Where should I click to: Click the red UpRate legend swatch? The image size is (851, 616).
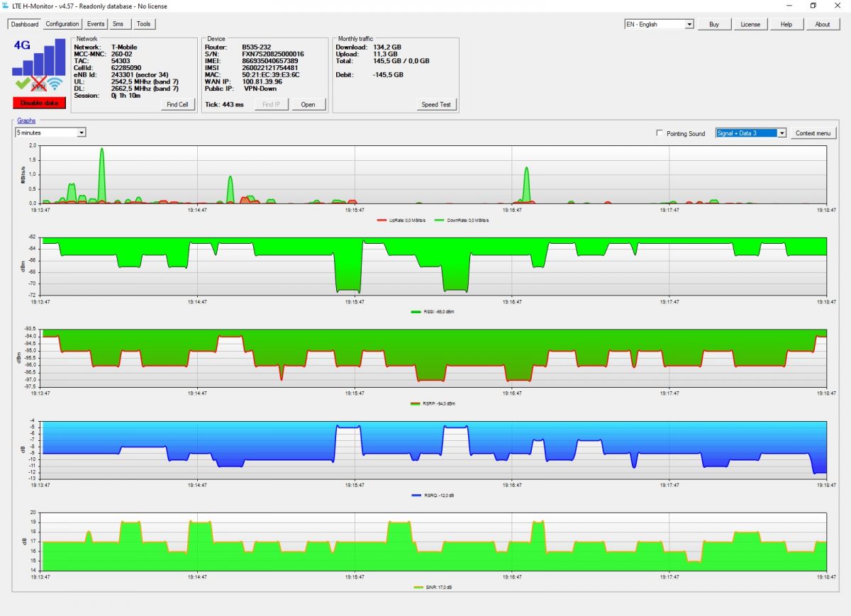[x=382, y=220]
